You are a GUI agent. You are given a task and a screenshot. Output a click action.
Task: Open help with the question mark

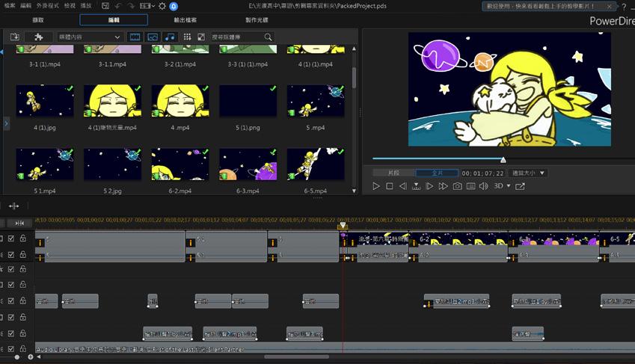point(624,7)
